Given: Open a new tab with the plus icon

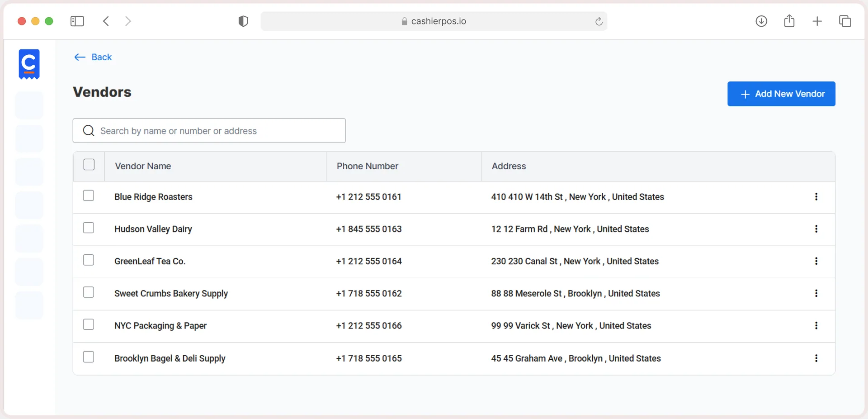Looking at the screenshot, I should click(x=817, y=21).
